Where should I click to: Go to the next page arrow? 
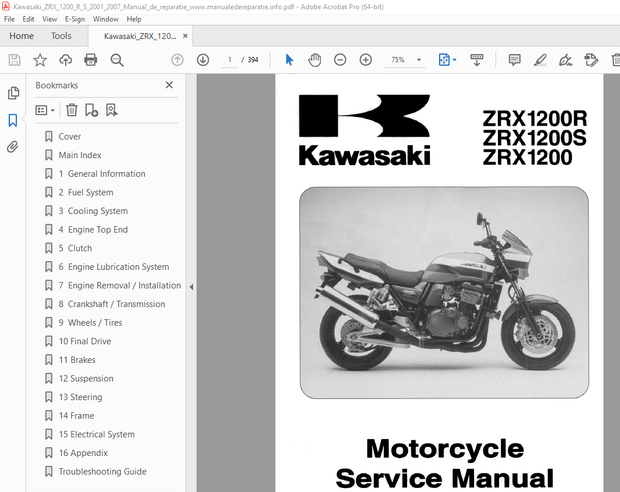pos(203,60)
